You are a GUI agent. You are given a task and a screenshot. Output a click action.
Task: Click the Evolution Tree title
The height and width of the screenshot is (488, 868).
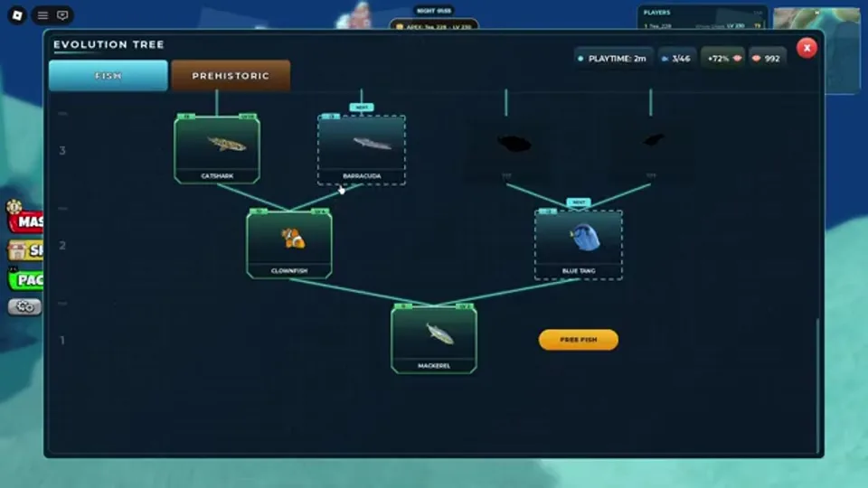108,44
